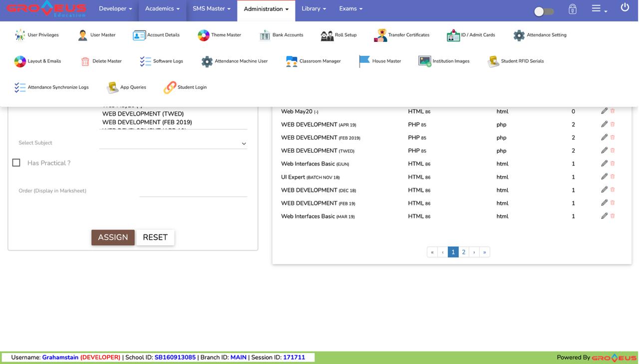Open the hamburger menu dropdown
Screen dimensions: 639x364
tap(599, 9)
